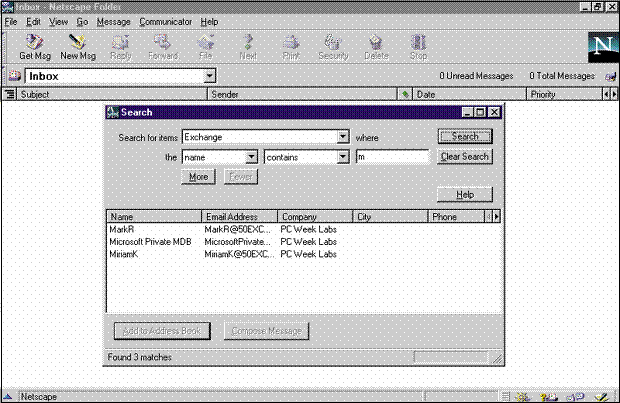The image size is (620, 403).
Task: Open the Go menu
Action: coord(82,22)
